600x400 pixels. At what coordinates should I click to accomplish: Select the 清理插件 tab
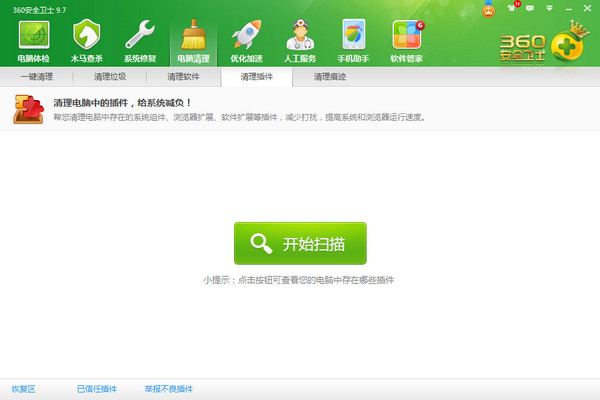[x=256, y=77]
